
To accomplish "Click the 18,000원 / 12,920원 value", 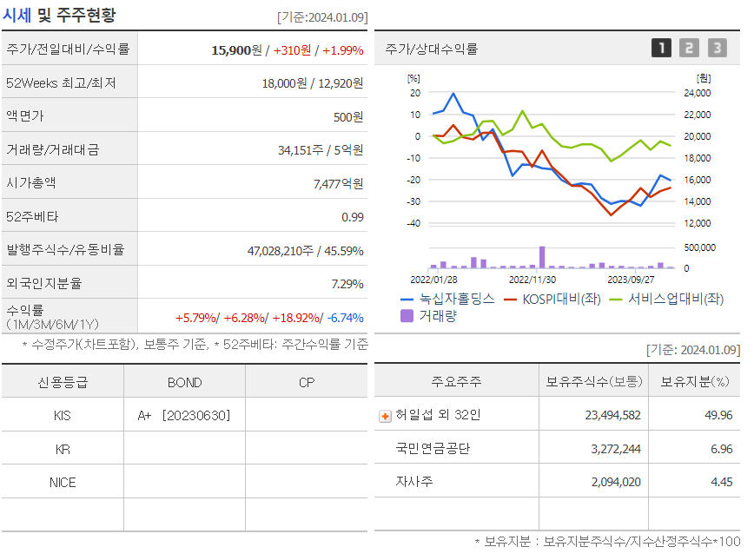I will pos(313,83).
